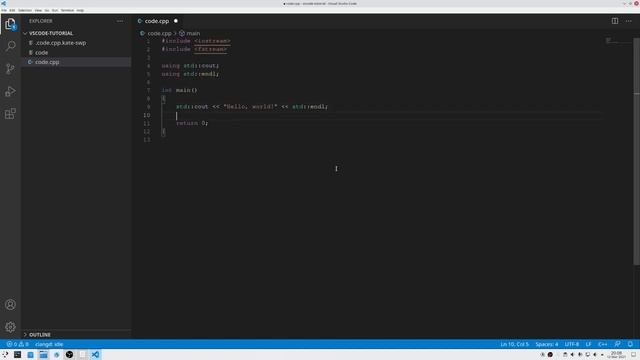Click the clock in the taskbar

616,354
